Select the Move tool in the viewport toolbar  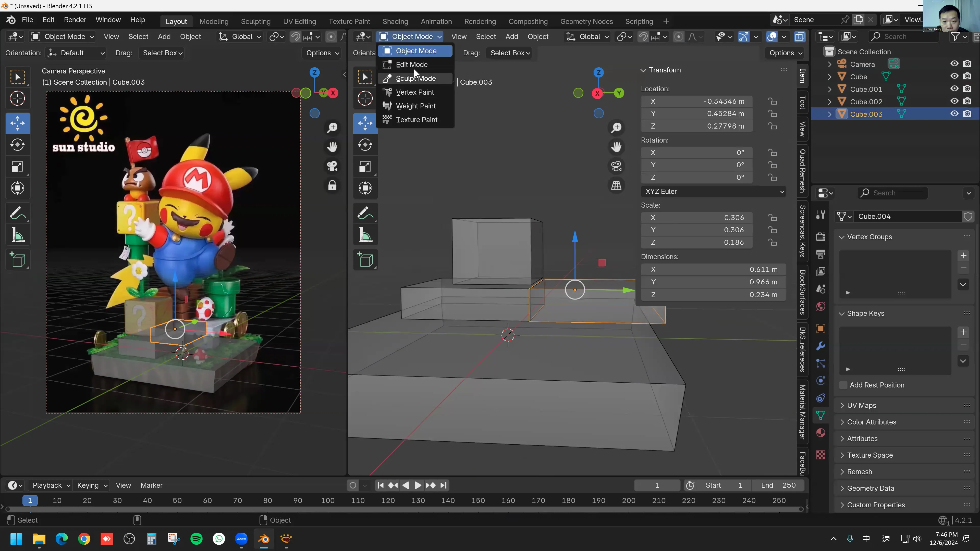[x=18, y=123]
